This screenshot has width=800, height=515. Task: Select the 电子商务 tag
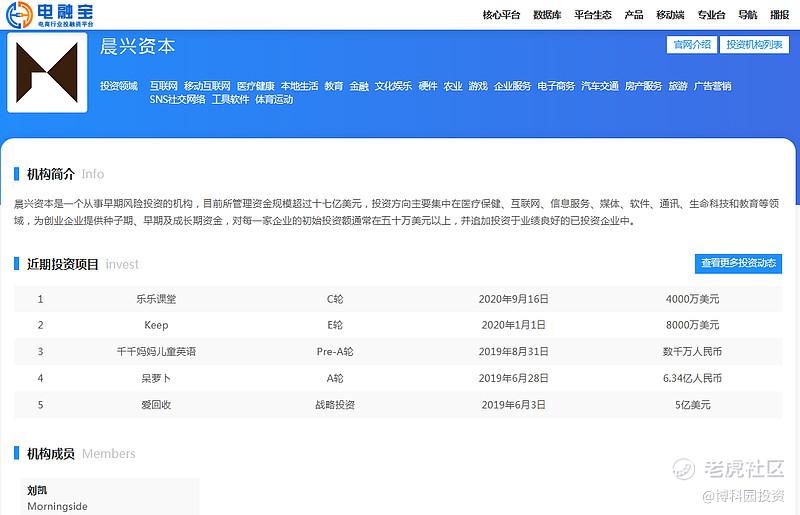tap(556, 86)
